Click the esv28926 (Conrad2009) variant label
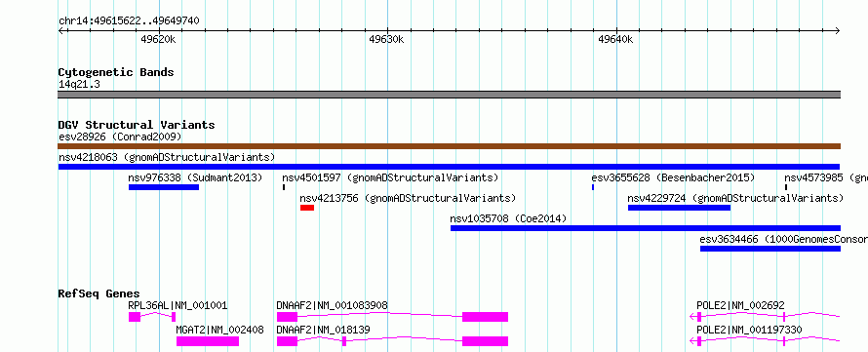Image resolution: width=868 pixels, height=352 pixels. tap(120, 137)
